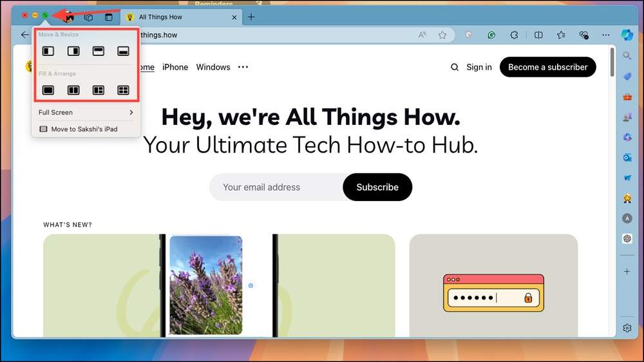Open sidebar Tools toolbox
The width and height of the screenshot is (644, 362).
(x=627, y=97)
